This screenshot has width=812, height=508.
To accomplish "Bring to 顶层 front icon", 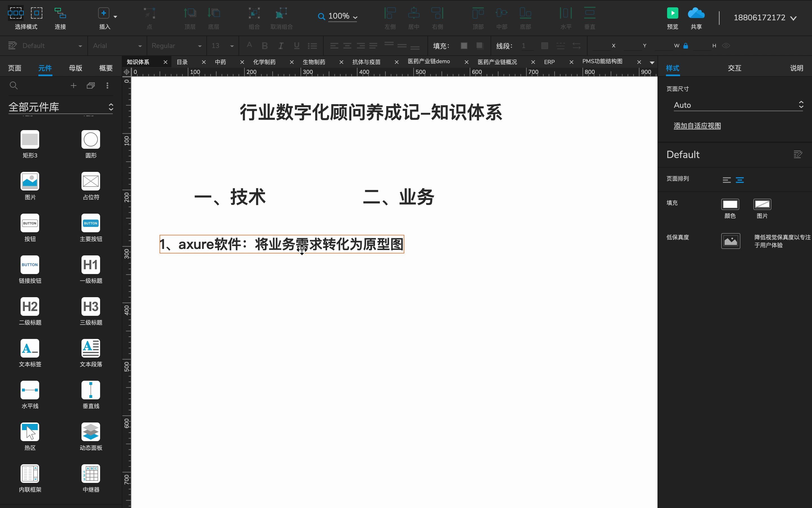I will (190, 13).
